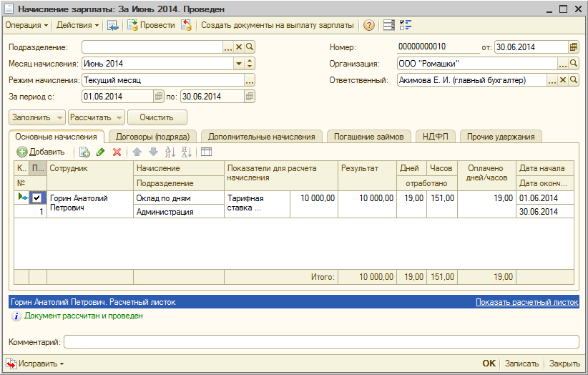Open Месяц начисления dropdown arrow
Viewport: 588px width, 375px height.
coord(238,64)
